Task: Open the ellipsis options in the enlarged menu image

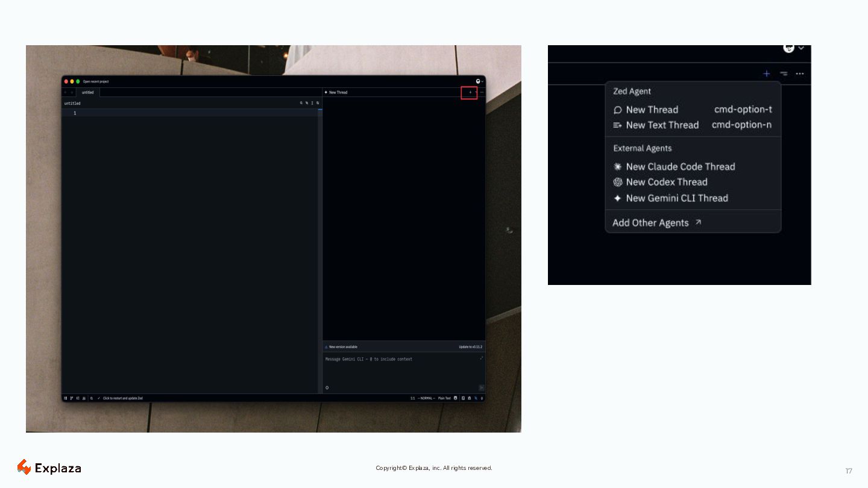Action: coord(800,74)
